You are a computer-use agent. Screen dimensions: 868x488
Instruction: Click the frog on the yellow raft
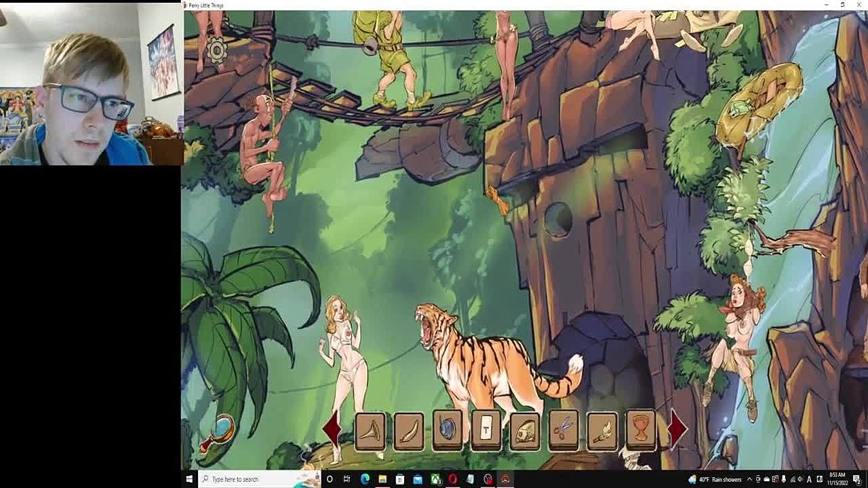pos(742,108)
